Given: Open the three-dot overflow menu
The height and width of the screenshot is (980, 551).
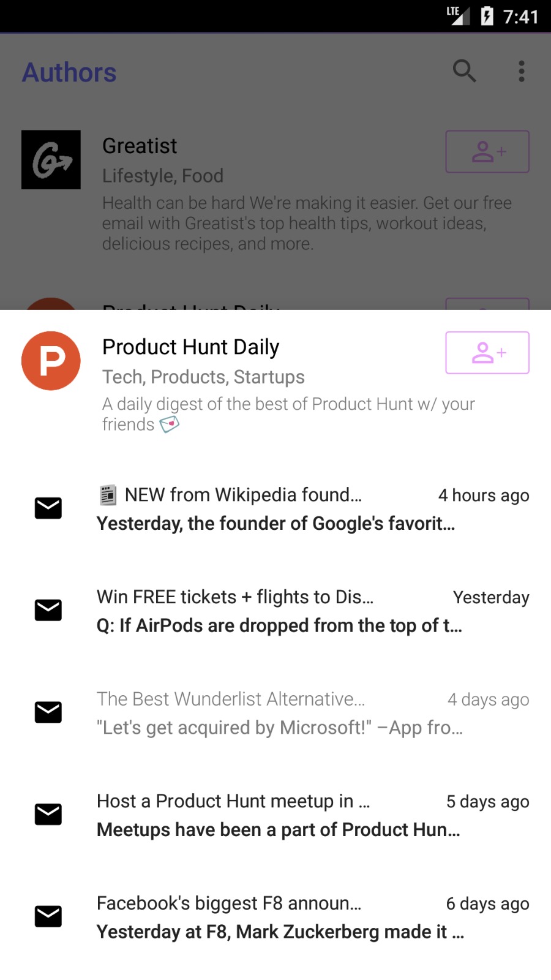Looking at the screenshot, I should pos(521,71).
